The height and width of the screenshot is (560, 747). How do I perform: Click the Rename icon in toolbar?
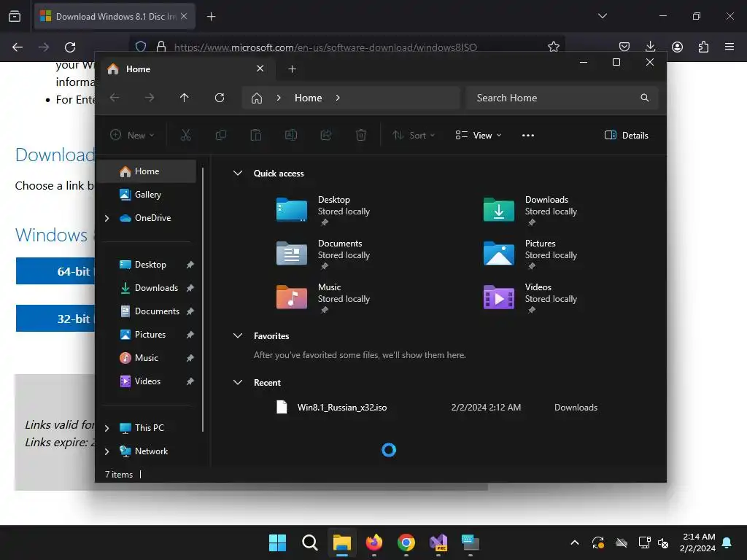click(290, 135)
